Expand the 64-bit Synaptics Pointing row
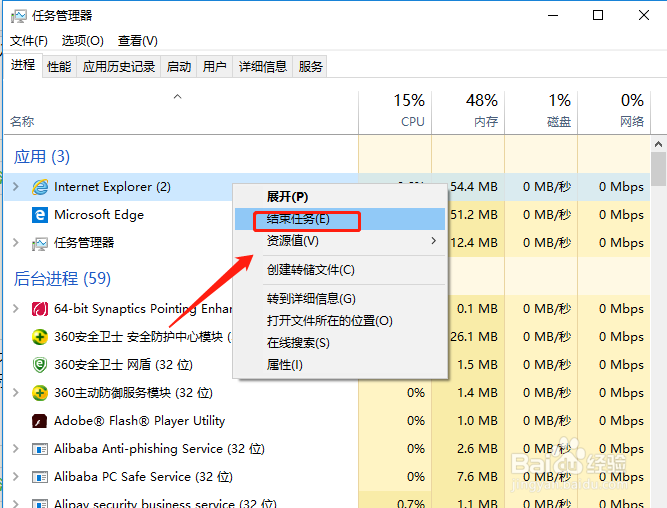 click(16, 308)
